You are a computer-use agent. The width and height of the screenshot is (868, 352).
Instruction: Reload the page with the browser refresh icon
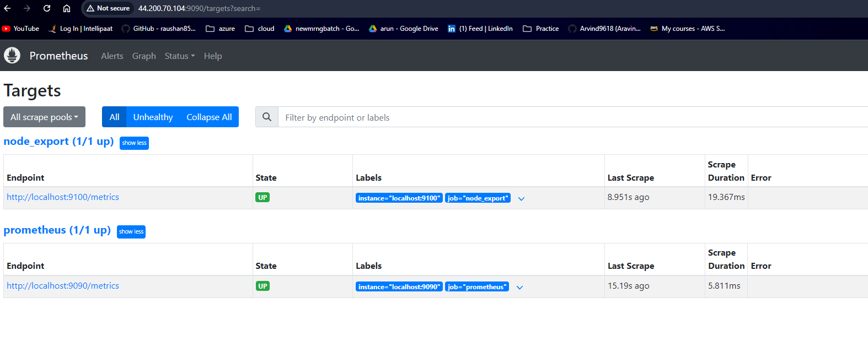(x=47, y=8)
